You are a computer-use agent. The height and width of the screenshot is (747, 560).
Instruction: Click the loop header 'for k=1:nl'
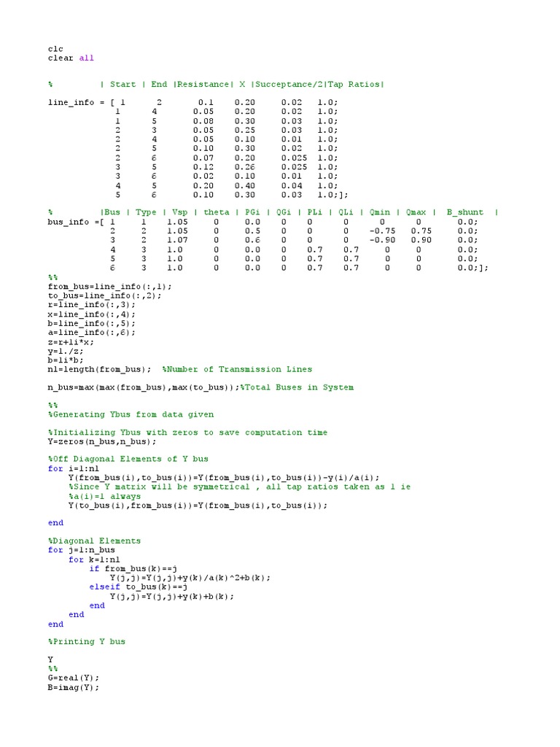tap(94, 560)
